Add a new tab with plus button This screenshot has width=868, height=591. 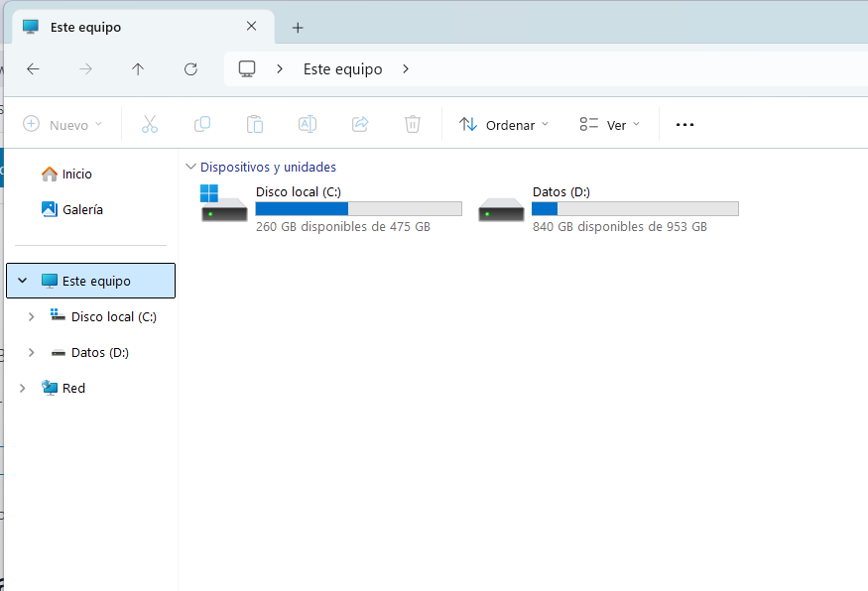(x=298, y=27)
